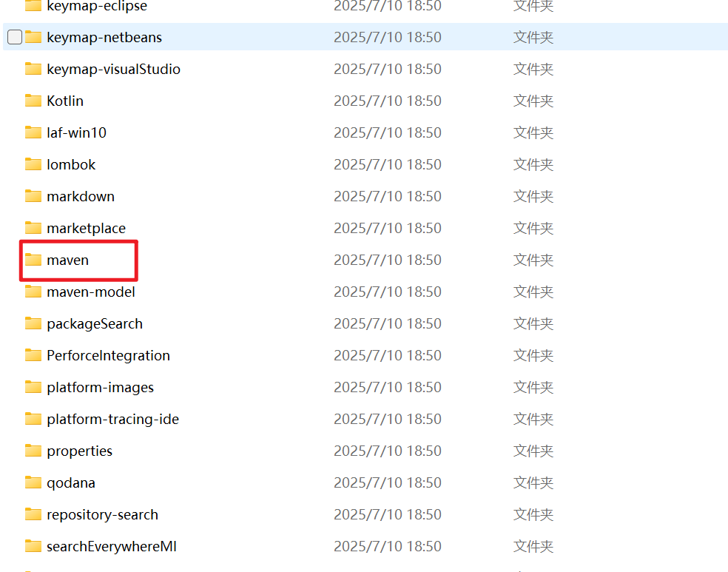The image size is (728, 572).
Task: Click the modified date of the properties row
Action: point(388,451)
